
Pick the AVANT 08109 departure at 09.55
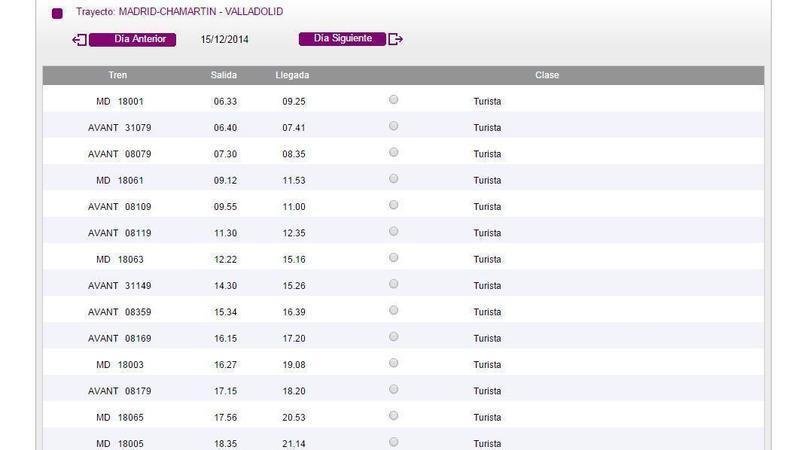(393, 205)
